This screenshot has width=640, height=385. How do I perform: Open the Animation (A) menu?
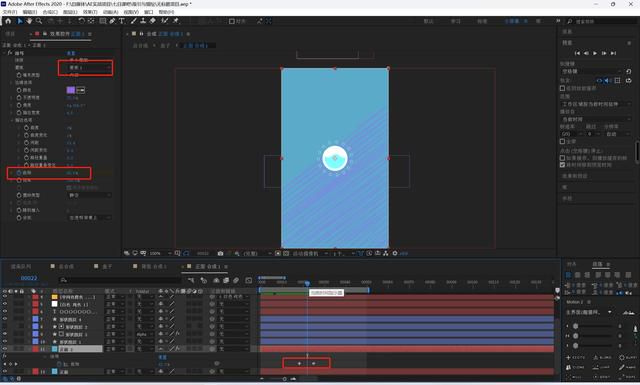(111, 12)
